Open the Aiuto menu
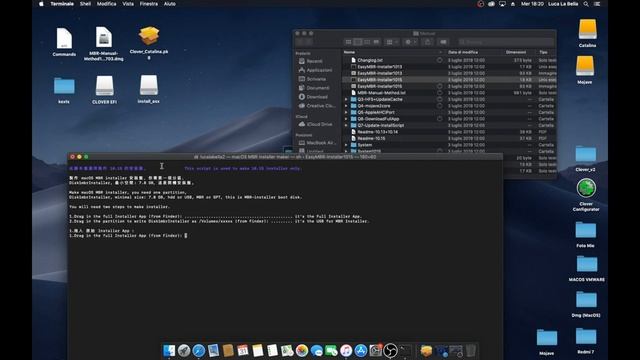 coord(170,4)
